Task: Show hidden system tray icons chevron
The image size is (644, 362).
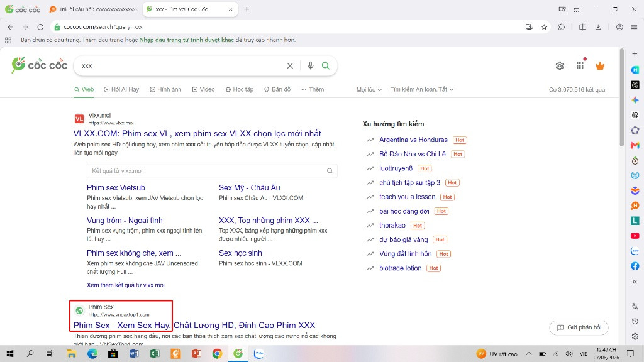Action: click(x=528, y=354)
